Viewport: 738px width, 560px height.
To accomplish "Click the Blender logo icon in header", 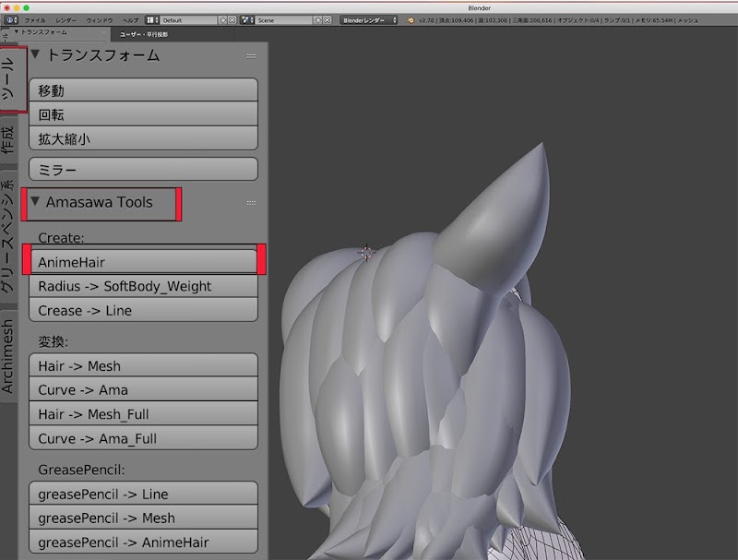I will pyautogui.click(x=411, y=20).
